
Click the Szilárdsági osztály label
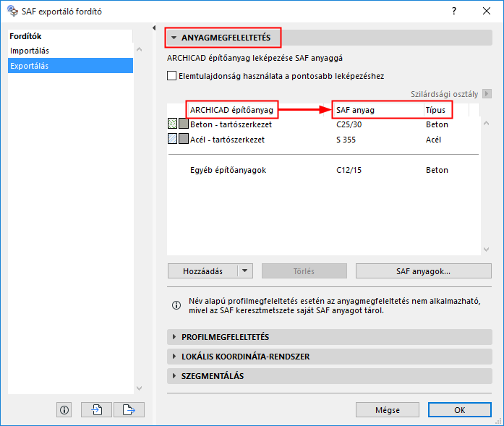coord(444,94)
